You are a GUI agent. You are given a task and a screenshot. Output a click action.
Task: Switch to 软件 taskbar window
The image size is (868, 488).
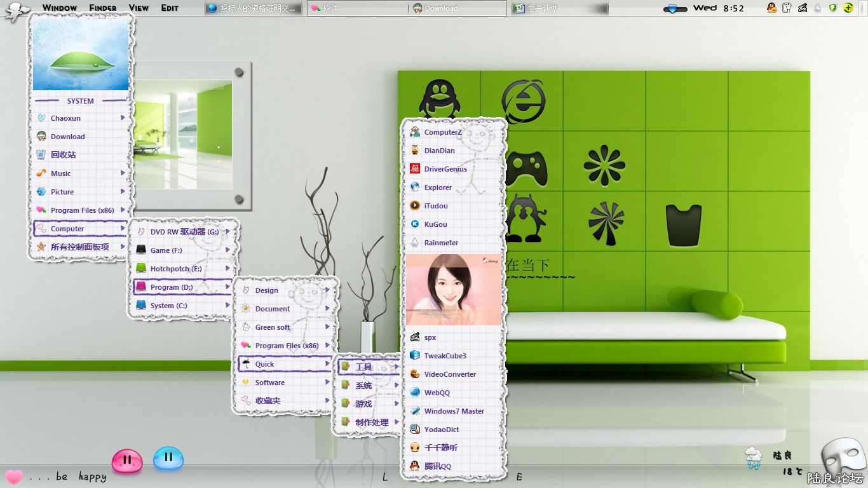pyautogui.click(x=358, y=8)
